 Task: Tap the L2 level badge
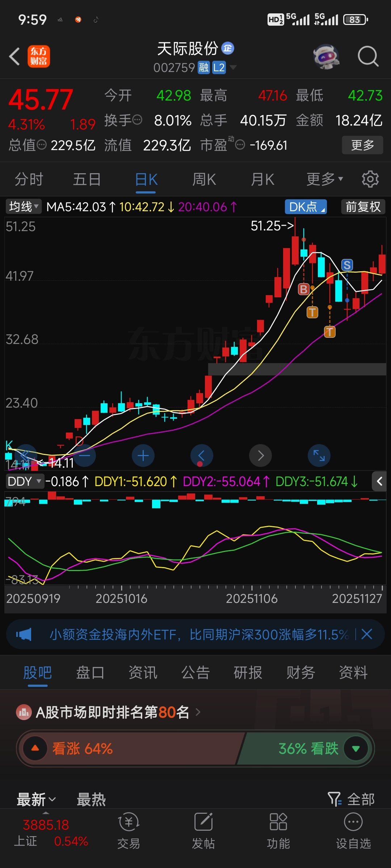(219, 67)
